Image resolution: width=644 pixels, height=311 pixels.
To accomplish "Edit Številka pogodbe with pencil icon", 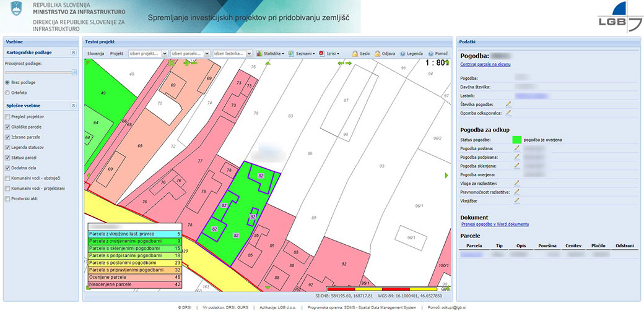I will coord(508,104).
